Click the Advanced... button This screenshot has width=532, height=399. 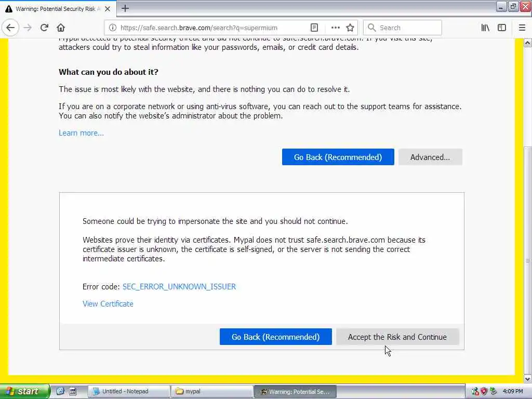click(430, 157)
